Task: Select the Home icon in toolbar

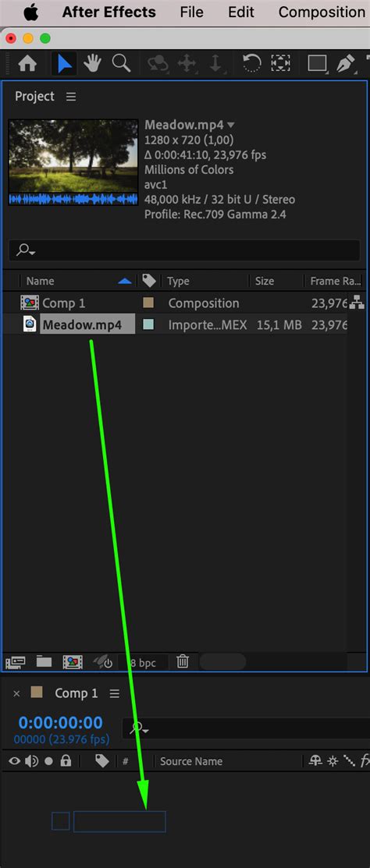Action: click(27, 64)
